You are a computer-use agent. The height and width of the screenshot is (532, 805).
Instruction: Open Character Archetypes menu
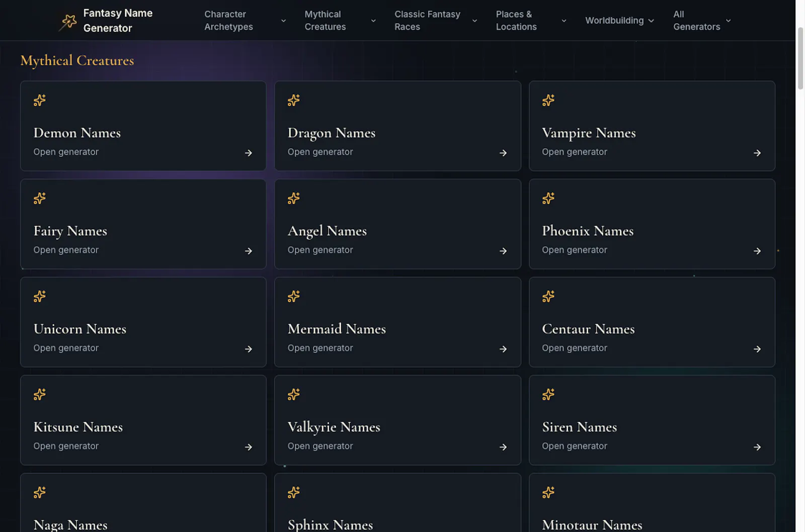(x=245, y=21)
